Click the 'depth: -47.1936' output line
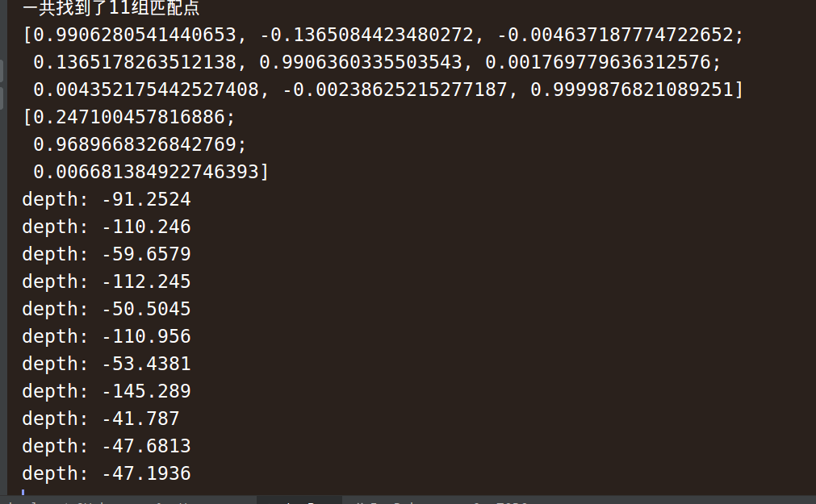The width and height of the screenshot is (816, 504). (x=107, y=473)
